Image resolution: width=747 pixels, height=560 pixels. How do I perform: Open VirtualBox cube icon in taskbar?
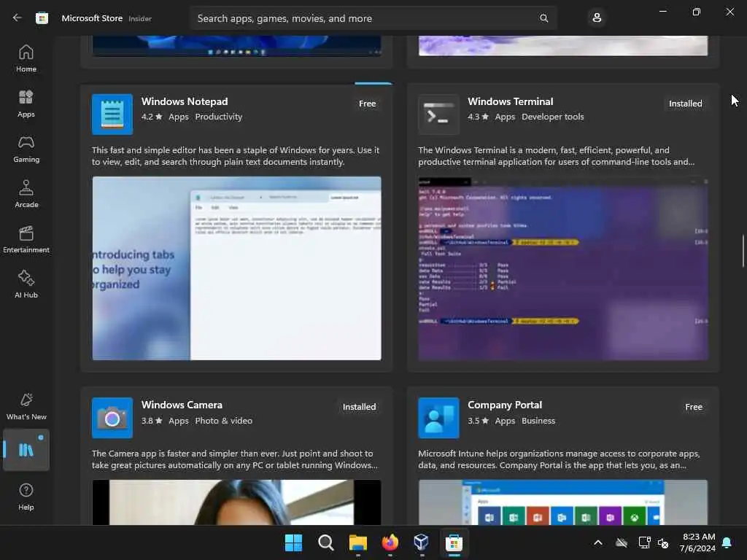tap(422, 542)
